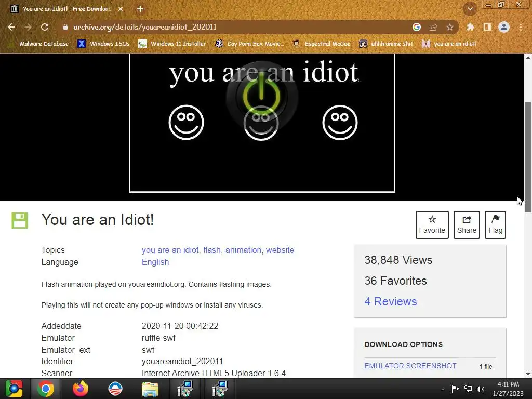Open the tab search dropdown arrow
532x399 pixels.
click(470, 9)
